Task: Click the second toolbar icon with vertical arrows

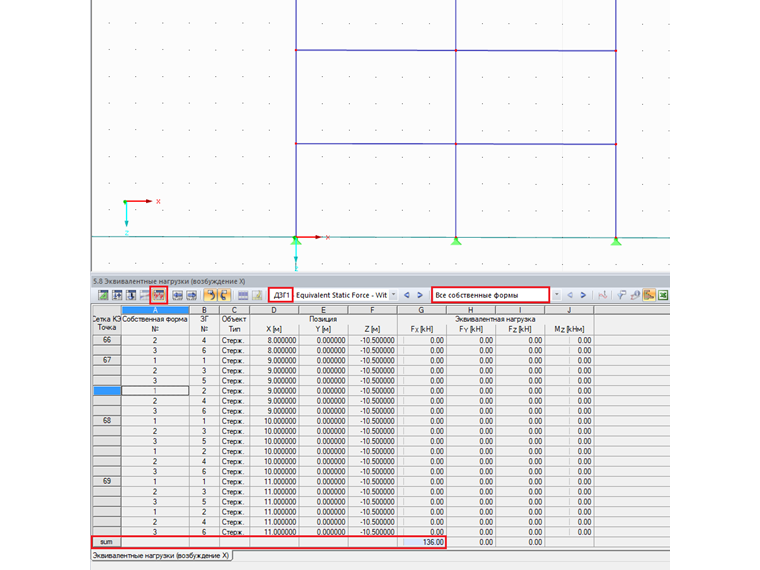Action: coord(117,295)
